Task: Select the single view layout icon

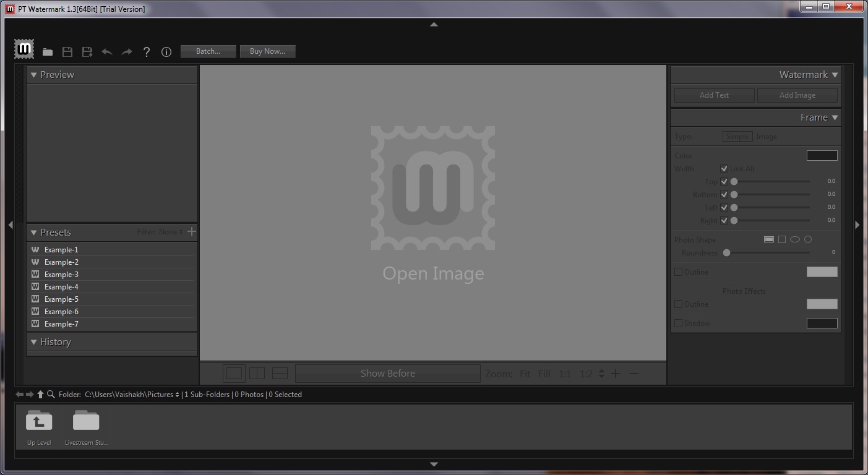Action: 234,374
